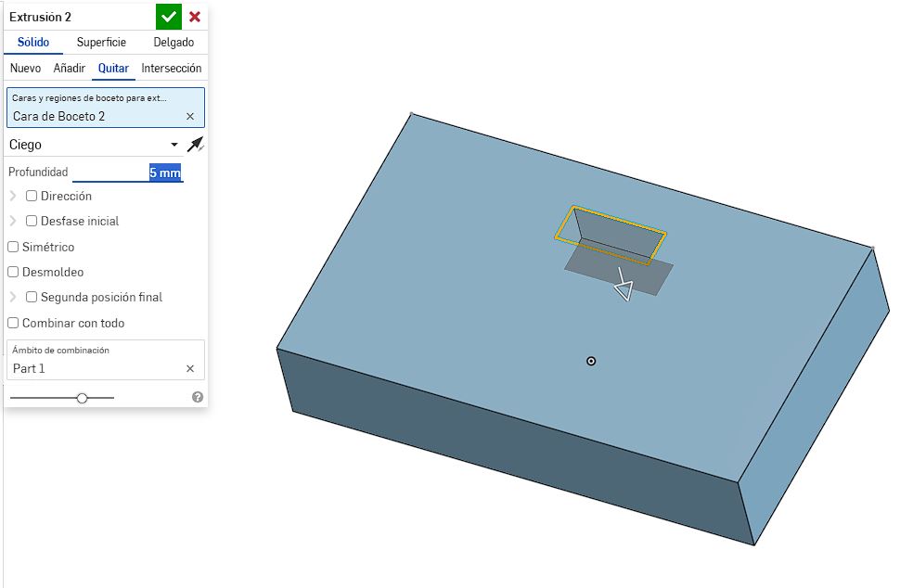Flip extrusion direction using the arrow icon
The width and height of the screenshot is (913, 588).
(194, 145)
